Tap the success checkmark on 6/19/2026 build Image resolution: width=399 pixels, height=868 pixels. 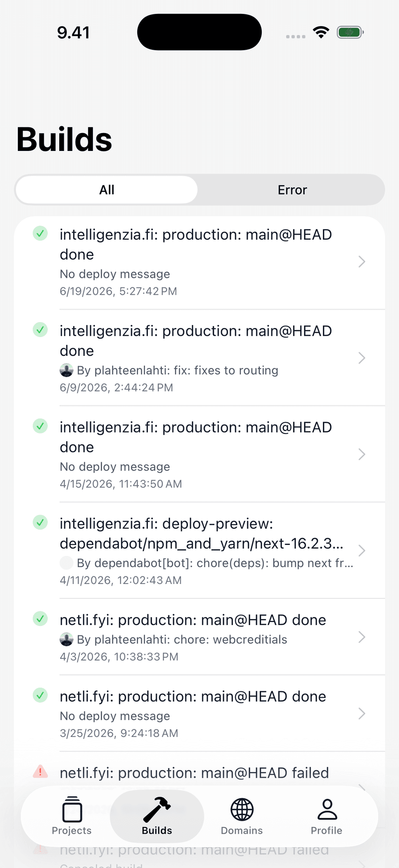(x=40, y=233)
